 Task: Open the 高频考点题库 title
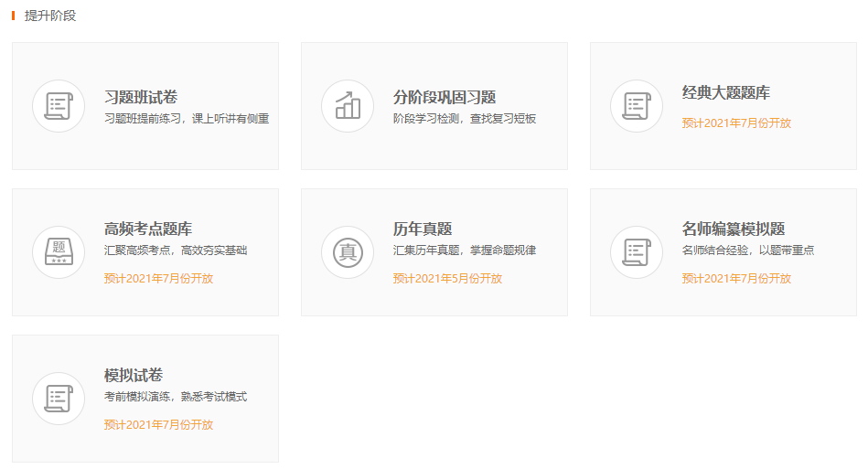(x=148, y=229)
